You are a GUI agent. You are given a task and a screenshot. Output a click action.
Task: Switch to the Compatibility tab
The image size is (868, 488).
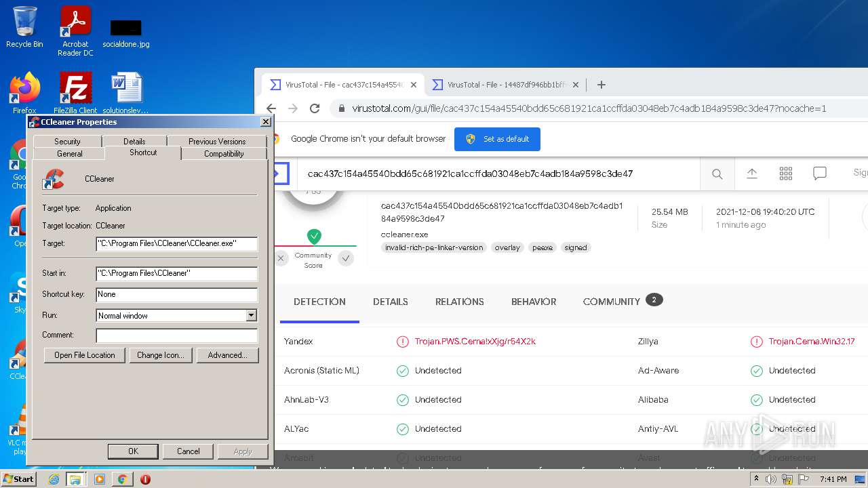point(224,154)
